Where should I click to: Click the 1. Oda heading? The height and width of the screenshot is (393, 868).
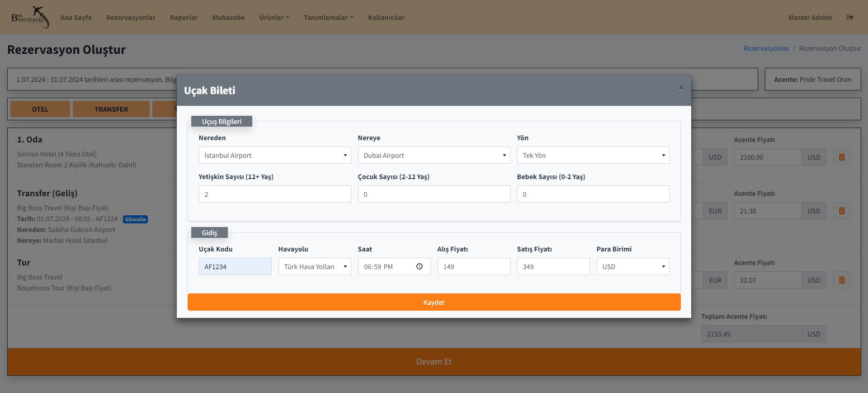coord(30,139)
